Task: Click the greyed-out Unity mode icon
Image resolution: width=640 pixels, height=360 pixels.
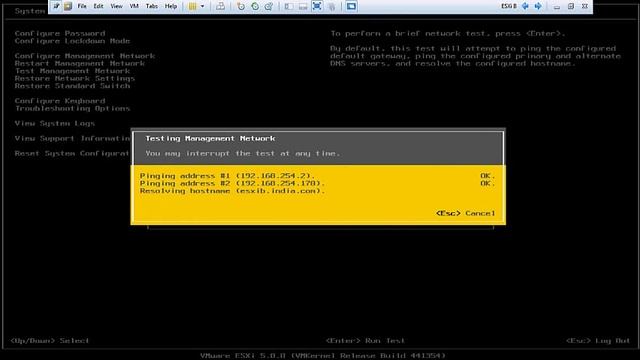Action: coord(332,6)
